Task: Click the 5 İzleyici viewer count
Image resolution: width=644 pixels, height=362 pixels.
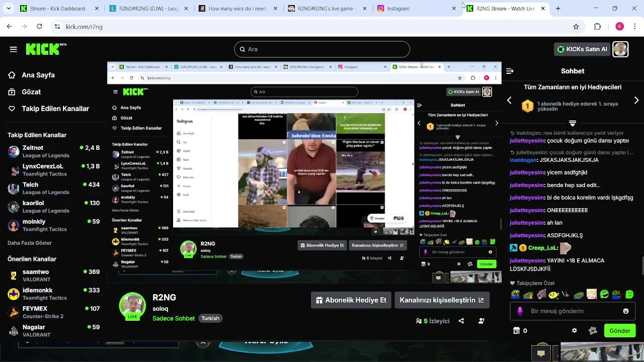Action: pyautogui.click(x=433, y=321)
